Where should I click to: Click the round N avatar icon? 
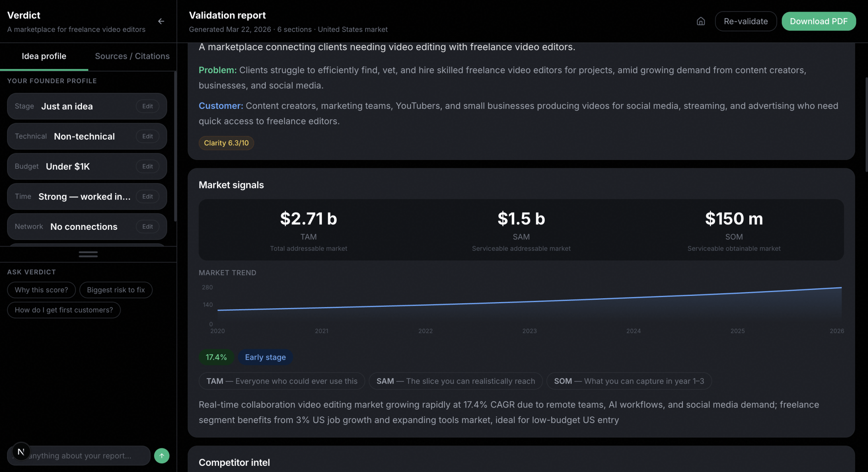click(x=21, y=451)
